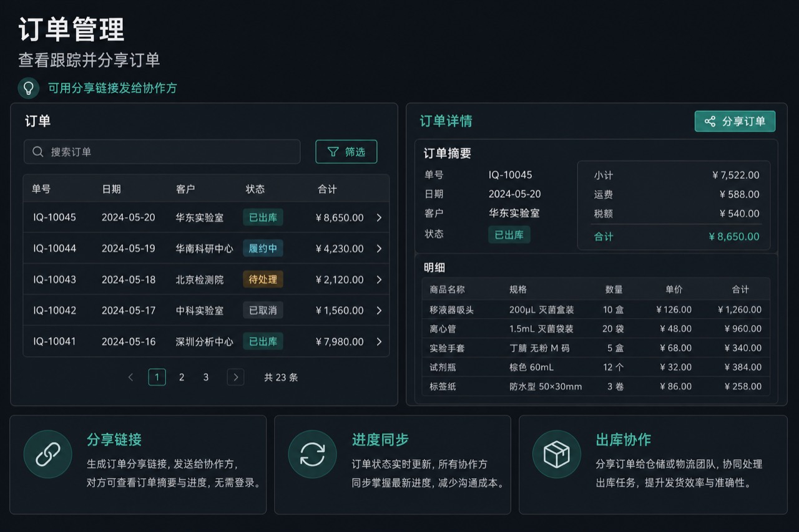799x532 pixels.
Task: Click the funnel icon on 筛选 button
Action: point(333,152)
